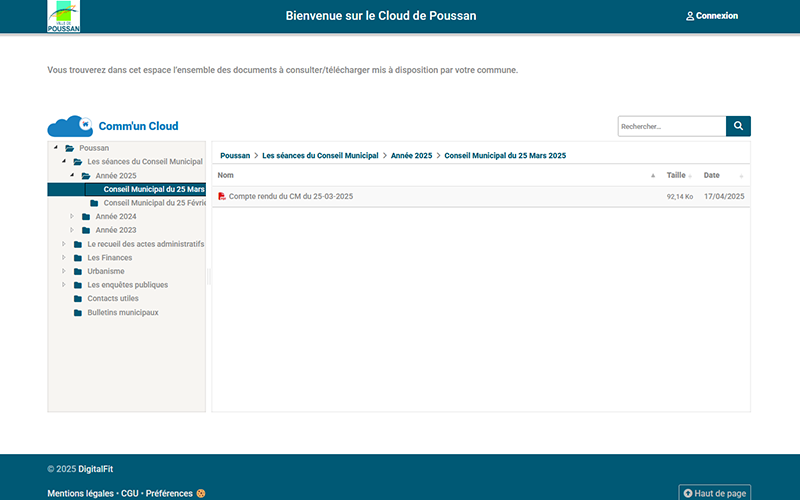This screenshot has height=500, width=800.
Task: Expand the Les Finances tree node
Action: coord(64,258)
